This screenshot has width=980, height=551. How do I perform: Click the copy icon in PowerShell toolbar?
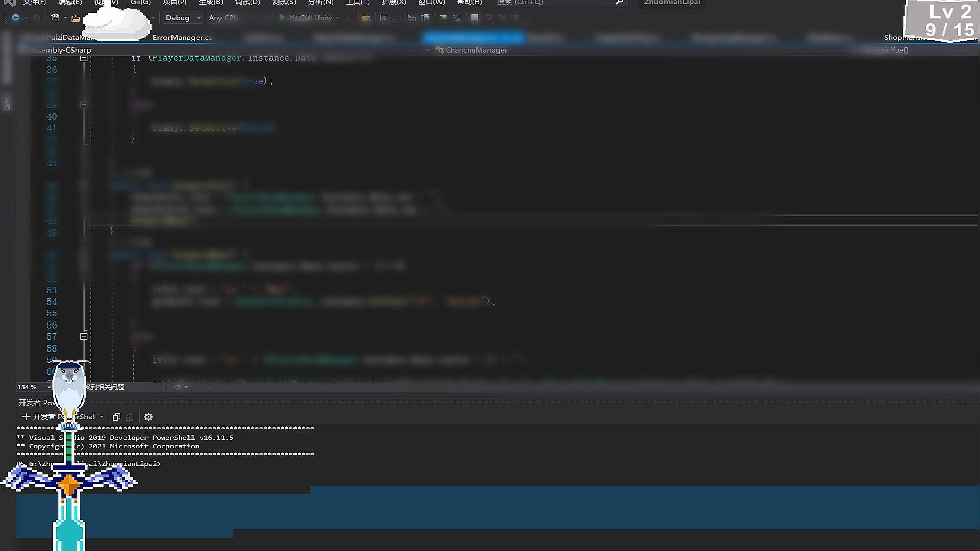coord(116,417)
